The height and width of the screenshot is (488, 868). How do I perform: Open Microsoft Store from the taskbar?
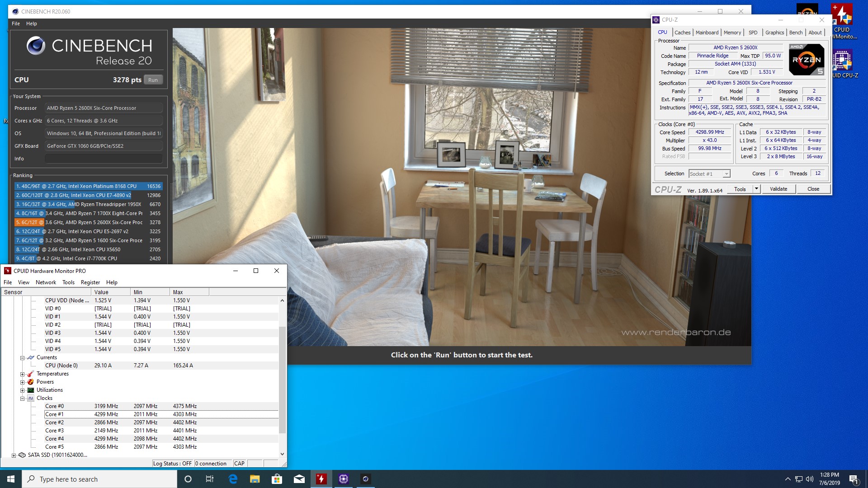pos(277,479)
